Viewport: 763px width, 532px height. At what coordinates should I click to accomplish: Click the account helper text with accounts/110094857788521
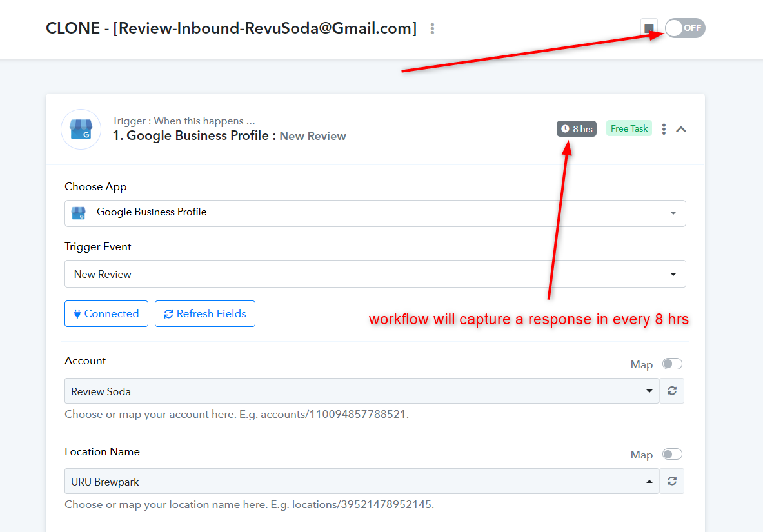237,414
